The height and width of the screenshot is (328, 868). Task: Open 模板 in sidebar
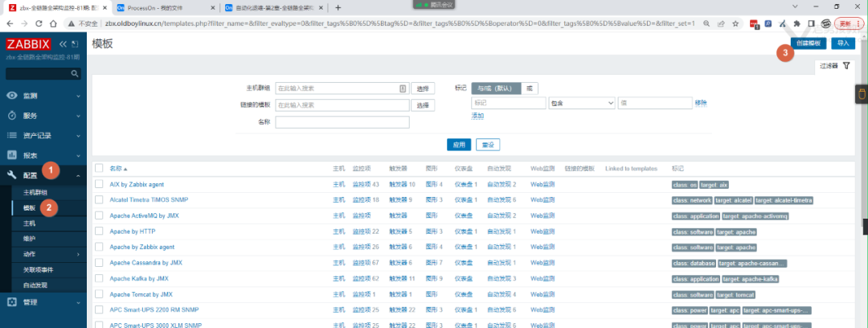point(29,208)
